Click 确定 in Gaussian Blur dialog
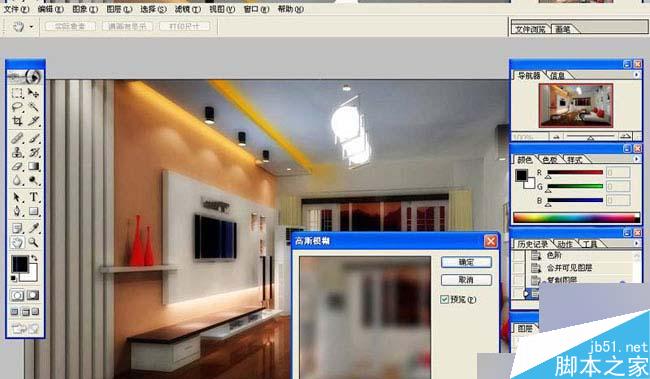 pos(466,262)
